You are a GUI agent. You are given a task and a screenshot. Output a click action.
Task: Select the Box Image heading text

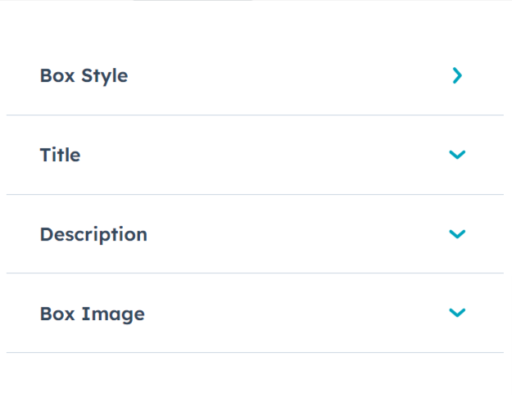coord(92,314)
